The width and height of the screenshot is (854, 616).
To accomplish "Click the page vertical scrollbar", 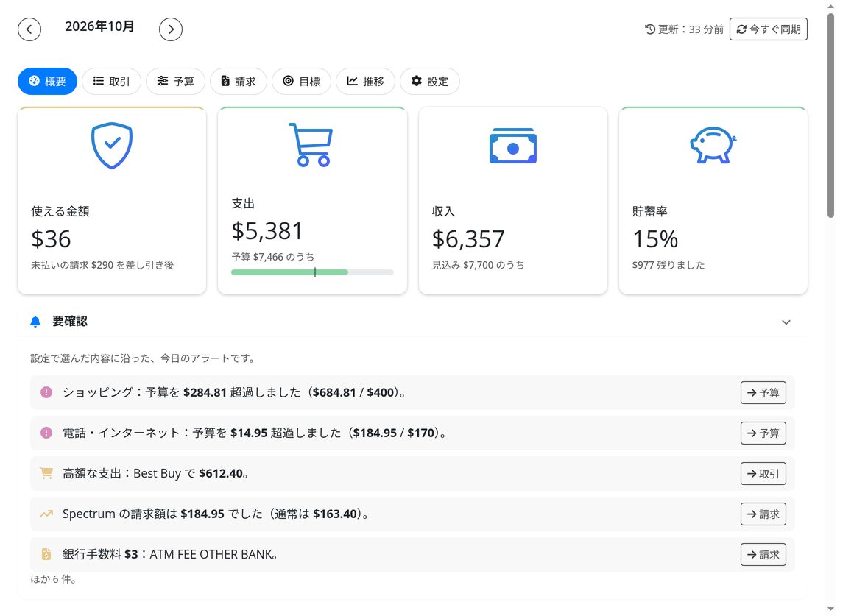I will [x=830, y=116].
